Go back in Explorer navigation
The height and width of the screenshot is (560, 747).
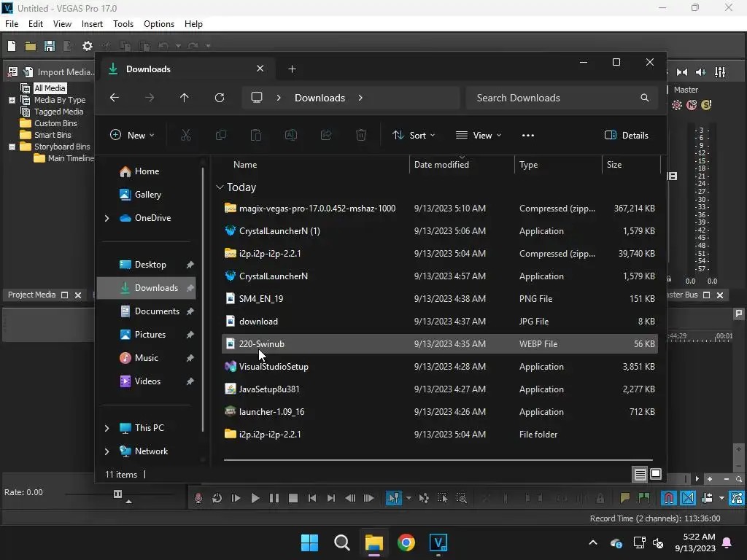115,98
